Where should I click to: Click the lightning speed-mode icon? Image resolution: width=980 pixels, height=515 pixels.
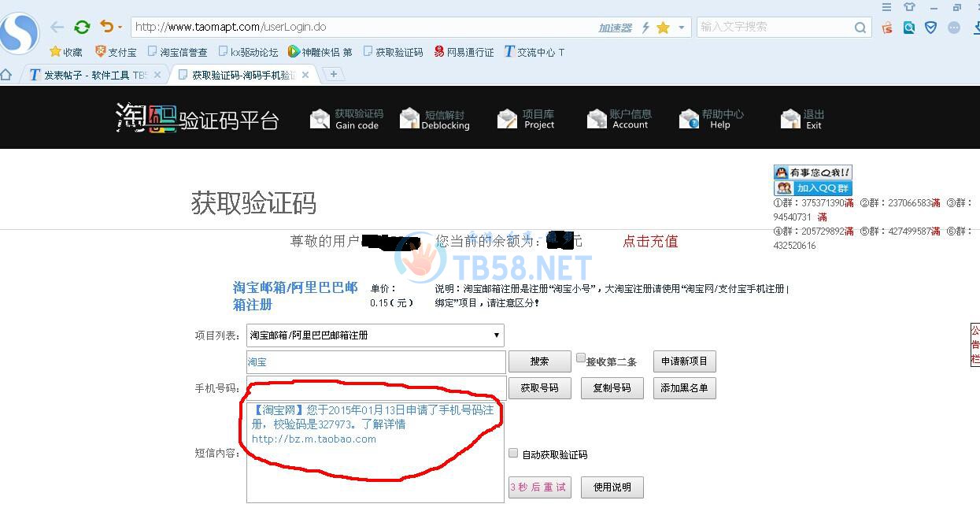(x=645, y=28)
